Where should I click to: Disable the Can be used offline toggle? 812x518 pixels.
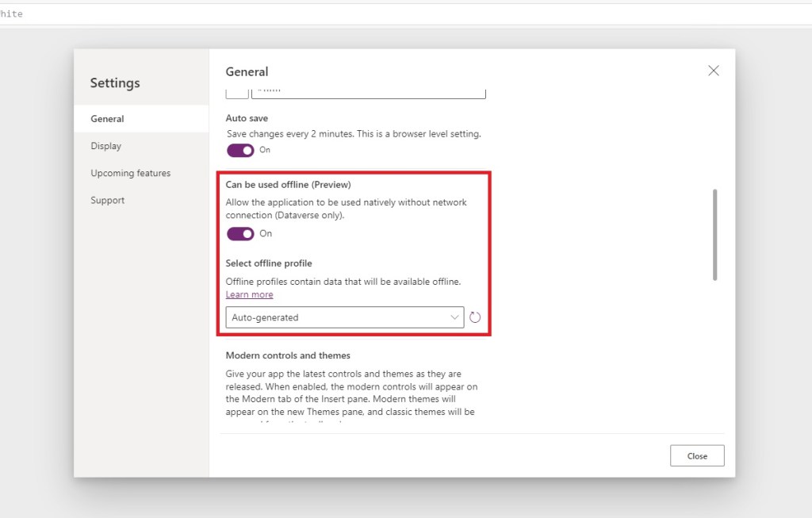tap(240, 233)
